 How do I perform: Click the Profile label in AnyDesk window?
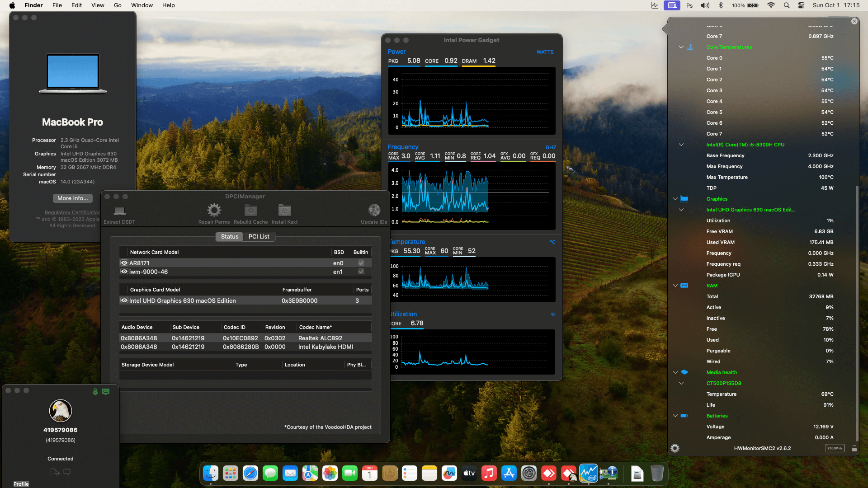click(21, 484)
